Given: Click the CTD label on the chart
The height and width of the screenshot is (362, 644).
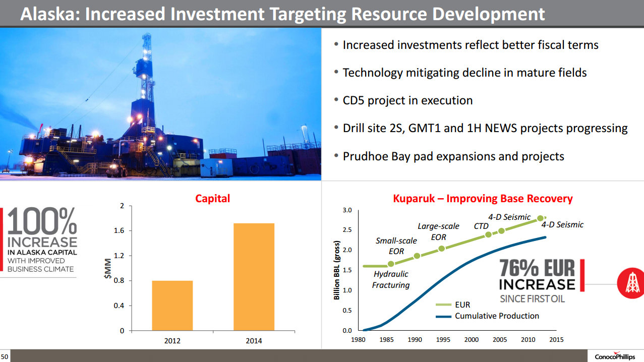Looking at the screenshot, I should tap(481, 226).
